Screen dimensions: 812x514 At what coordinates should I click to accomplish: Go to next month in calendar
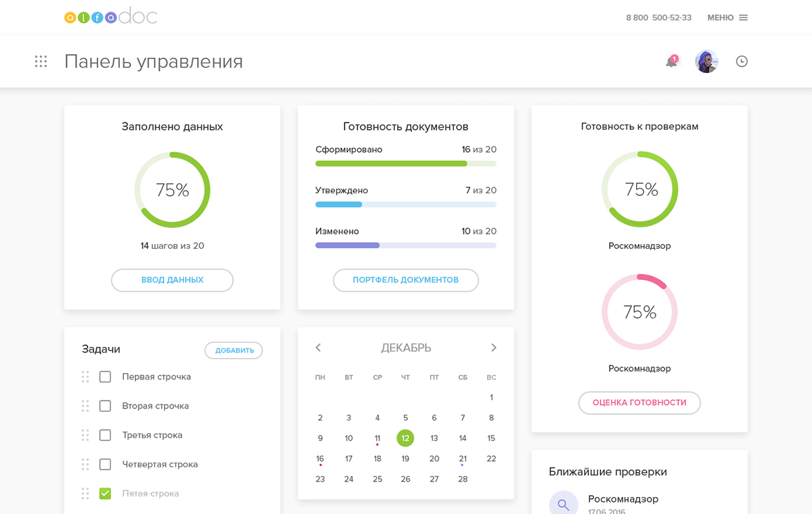[493, 348]
